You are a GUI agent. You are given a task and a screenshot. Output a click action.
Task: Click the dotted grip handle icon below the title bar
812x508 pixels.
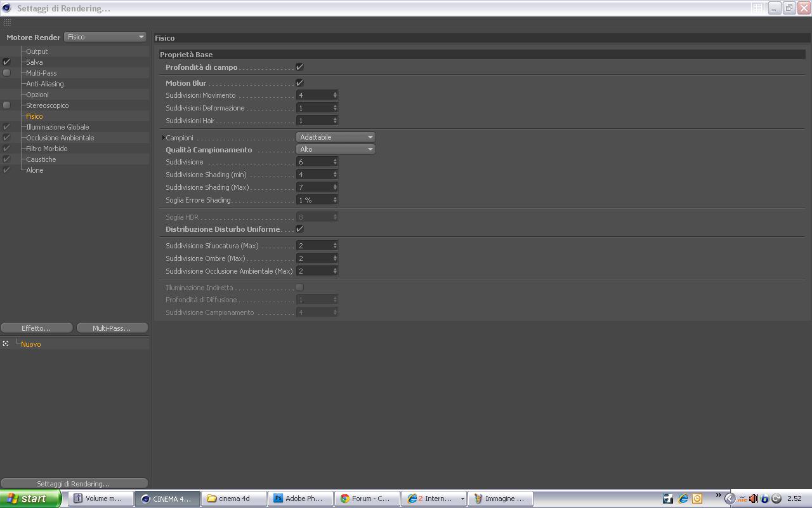(x=7, y=22)
